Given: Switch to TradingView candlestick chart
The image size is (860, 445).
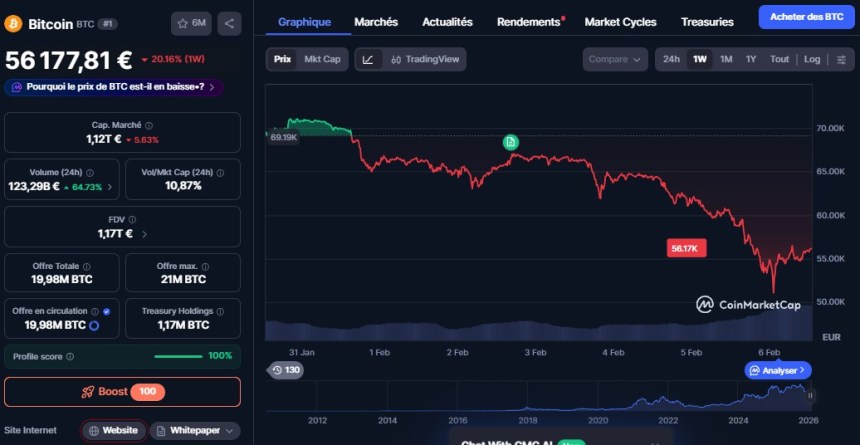Looking at the screenshot, I should (425, 59).
